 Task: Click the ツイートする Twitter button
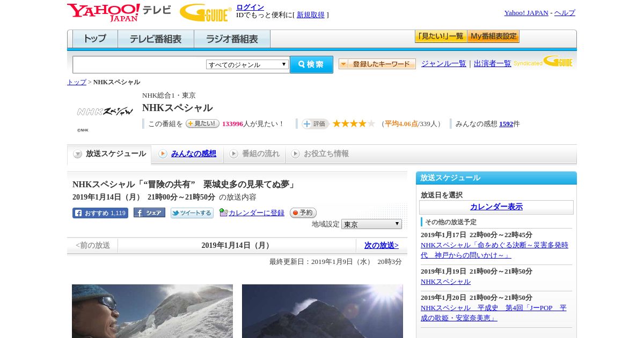tap(192, 213)
